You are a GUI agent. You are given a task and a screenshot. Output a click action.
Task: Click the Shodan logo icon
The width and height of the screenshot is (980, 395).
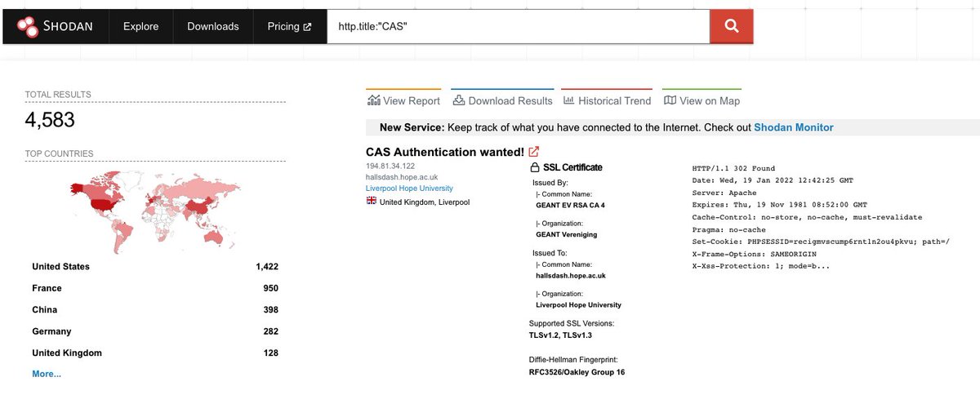[29, 26]
